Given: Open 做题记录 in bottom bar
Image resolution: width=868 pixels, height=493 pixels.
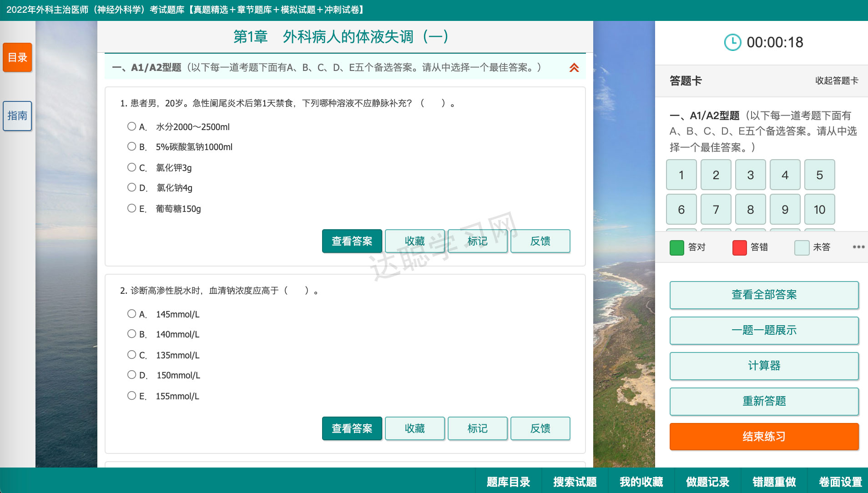Looking at the screenshot, I should [x=708, y=482].
